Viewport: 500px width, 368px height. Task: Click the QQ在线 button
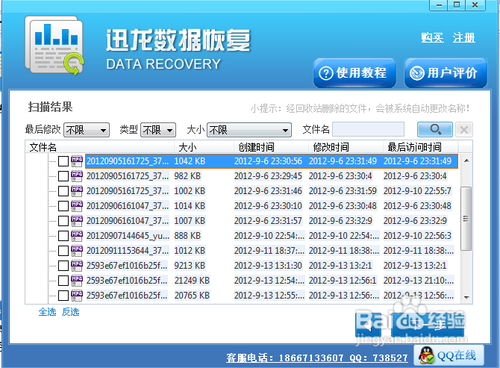(449, 356)
